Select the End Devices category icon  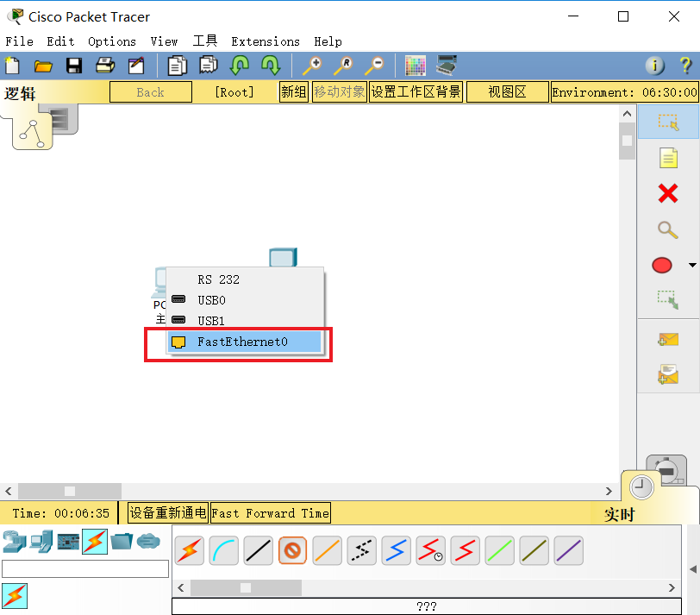tap(41, 542)
